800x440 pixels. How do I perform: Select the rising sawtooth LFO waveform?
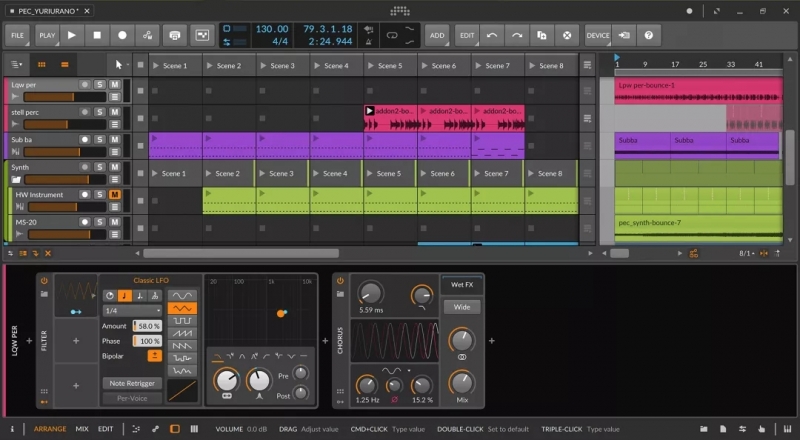[x=182, y=333]
